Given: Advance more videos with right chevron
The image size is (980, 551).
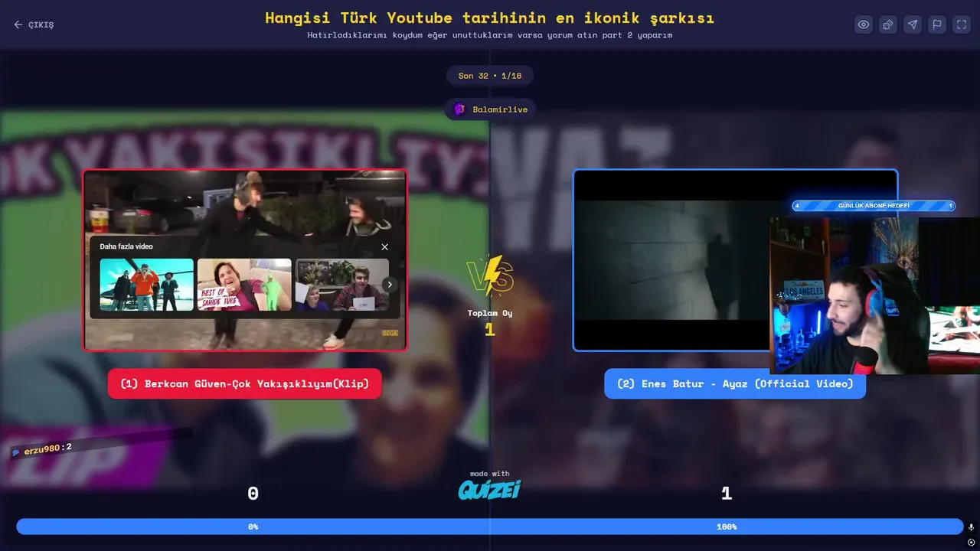Looking at the screenshot, I should point(390,285).
